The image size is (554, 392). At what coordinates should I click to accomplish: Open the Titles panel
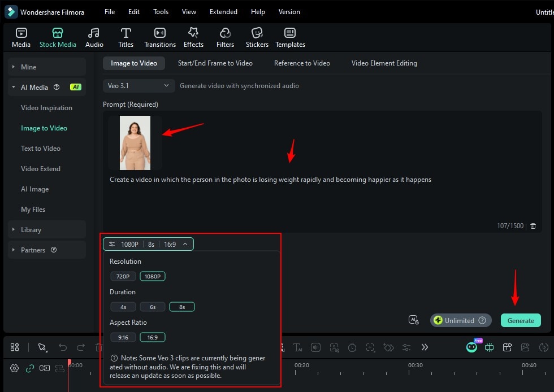pyautogui.click(x=125, y=37)
